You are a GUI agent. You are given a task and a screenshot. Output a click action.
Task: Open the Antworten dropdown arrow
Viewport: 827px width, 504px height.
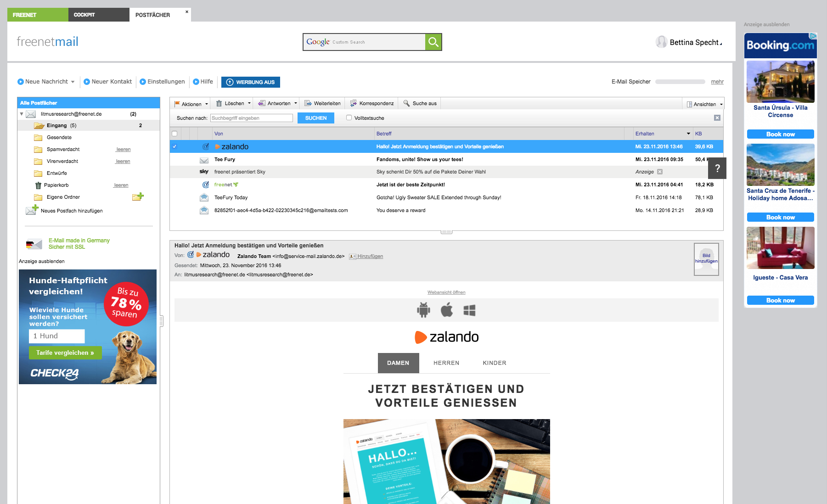[x=296, y=103]
